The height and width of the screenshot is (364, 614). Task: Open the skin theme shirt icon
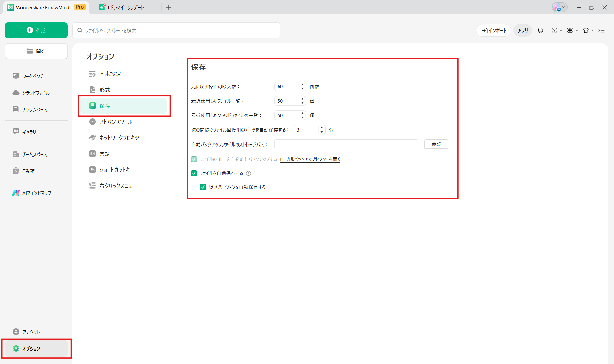pyautogui.click(x=586, y=30)
